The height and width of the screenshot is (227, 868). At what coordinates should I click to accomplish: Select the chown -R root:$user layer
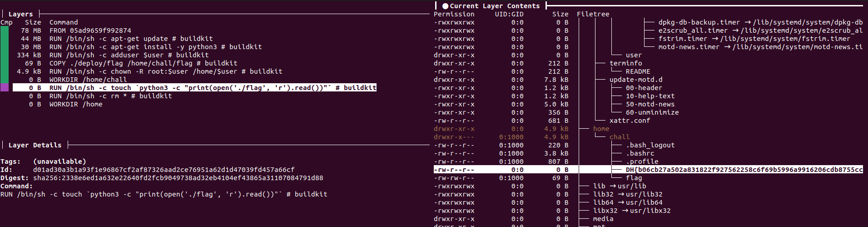click(x=166, y=71)
